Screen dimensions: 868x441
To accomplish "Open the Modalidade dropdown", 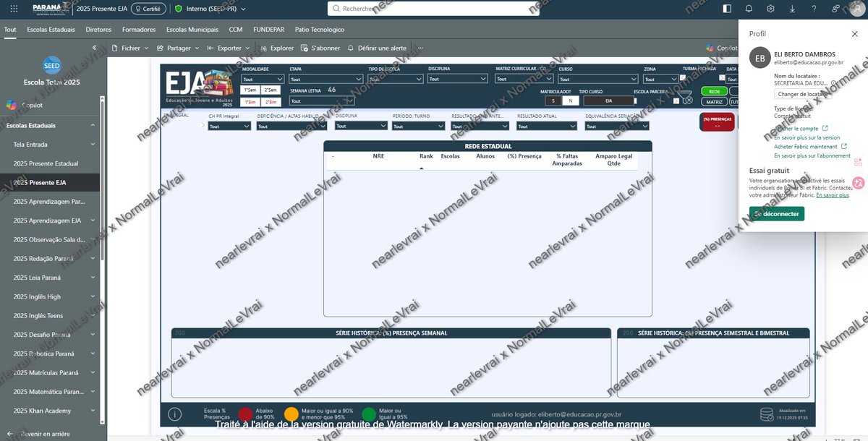I will [x=261, y=80].
